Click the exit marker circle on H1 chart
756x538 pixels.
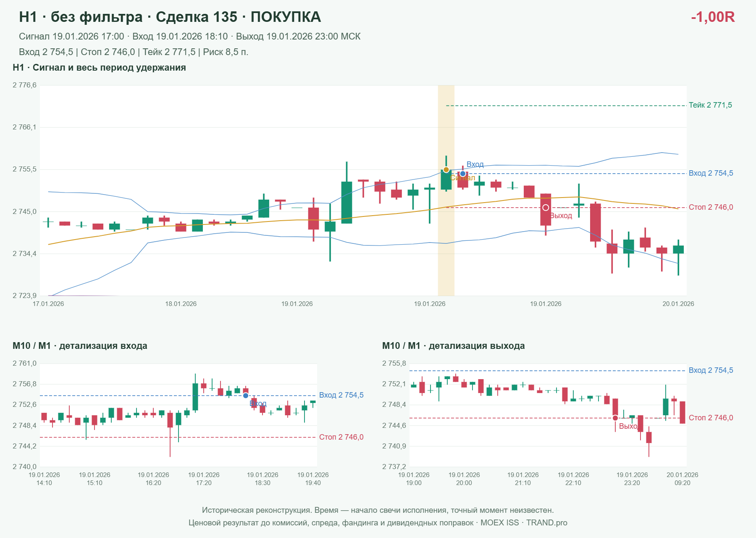(x=546, y=208)
